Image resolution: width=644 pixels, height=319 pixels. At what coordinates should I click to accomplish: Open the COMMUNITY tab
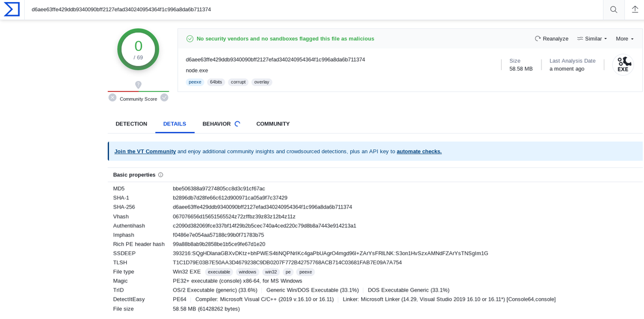[x=273, y=124]
